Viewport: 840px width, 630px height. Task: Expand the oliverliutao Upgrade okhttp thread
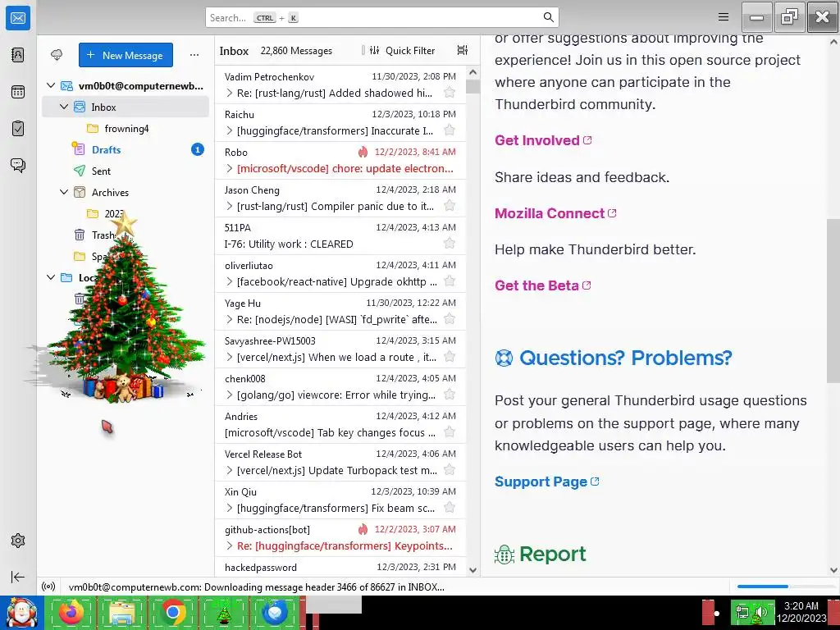[230, 282]
